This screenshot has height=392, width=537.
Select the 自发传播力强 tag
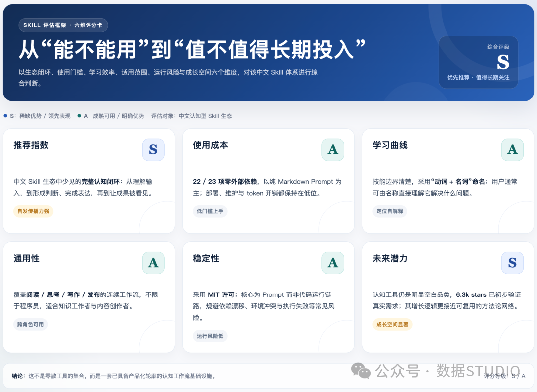click(33, 211)
